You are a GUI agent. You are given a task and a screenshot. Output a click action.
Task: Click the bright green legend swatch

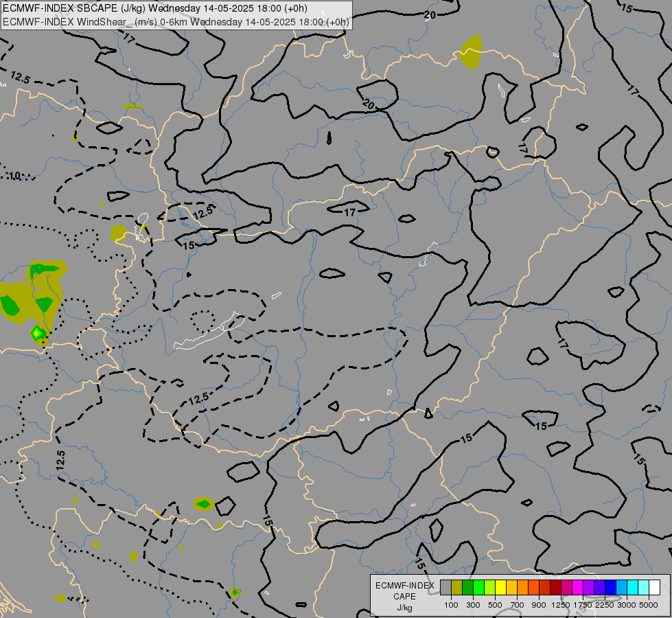478,587
